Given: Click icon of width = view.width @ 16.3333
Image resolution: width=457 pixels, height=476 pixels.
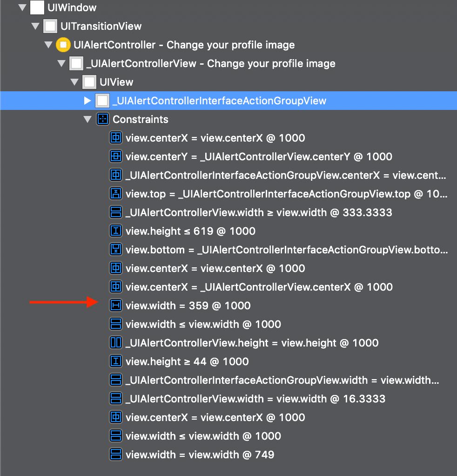Looking at the screenshot, I should pos(116,399).
